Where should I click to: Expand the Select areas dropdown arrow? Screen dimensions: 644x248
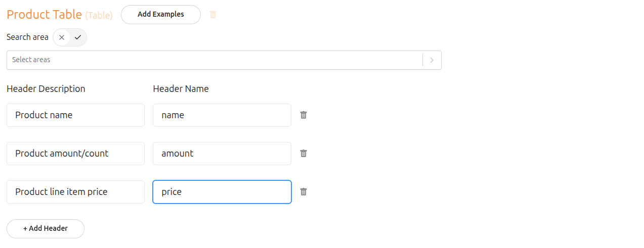click(432, 60)
